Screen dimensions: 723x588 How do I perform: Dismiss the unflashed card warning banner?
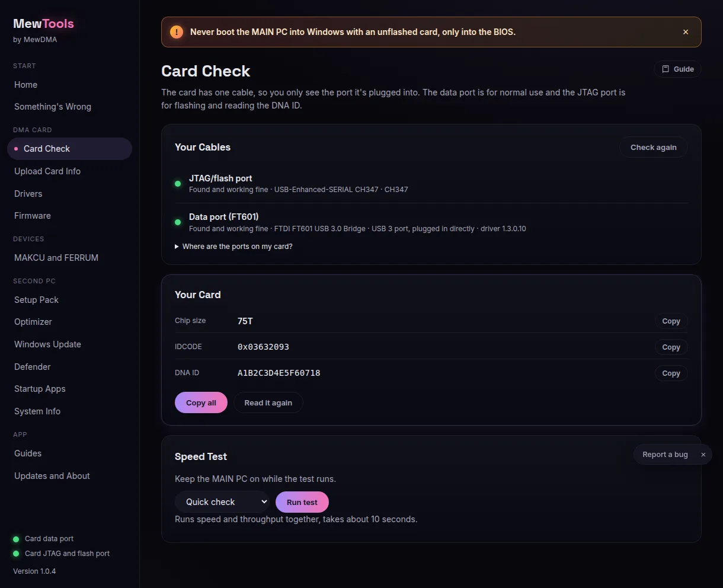click(x=686, y=32)
